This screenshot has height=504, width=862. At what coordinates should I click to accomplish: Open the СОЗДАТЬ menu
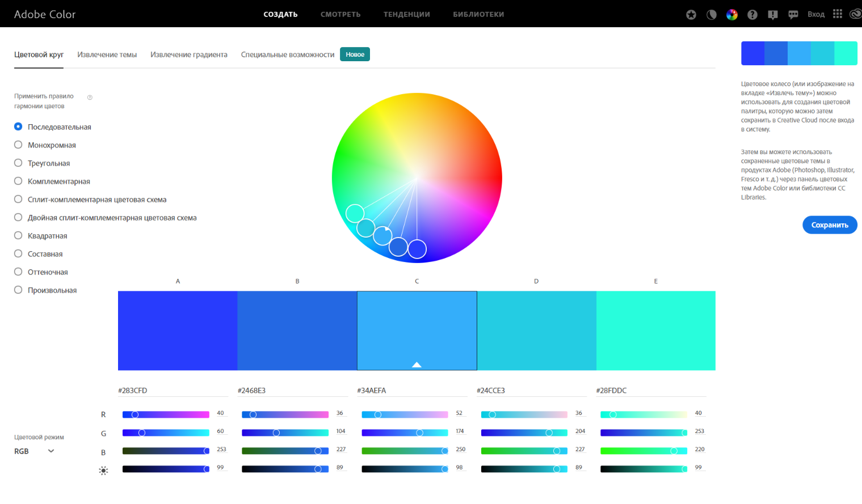[280, 14]
